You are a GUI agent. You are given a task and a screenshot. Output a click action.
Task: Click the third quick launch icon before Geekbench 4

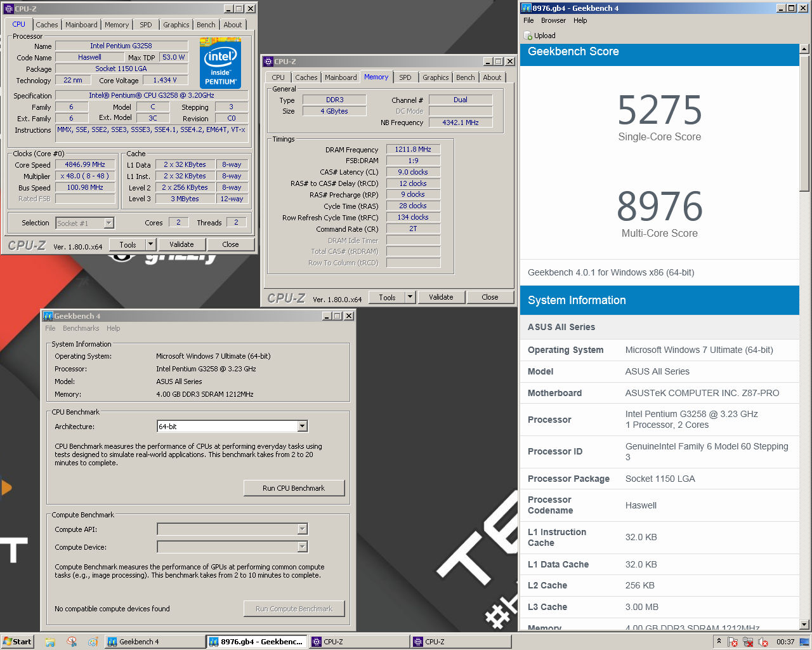(x=93, y=642)
